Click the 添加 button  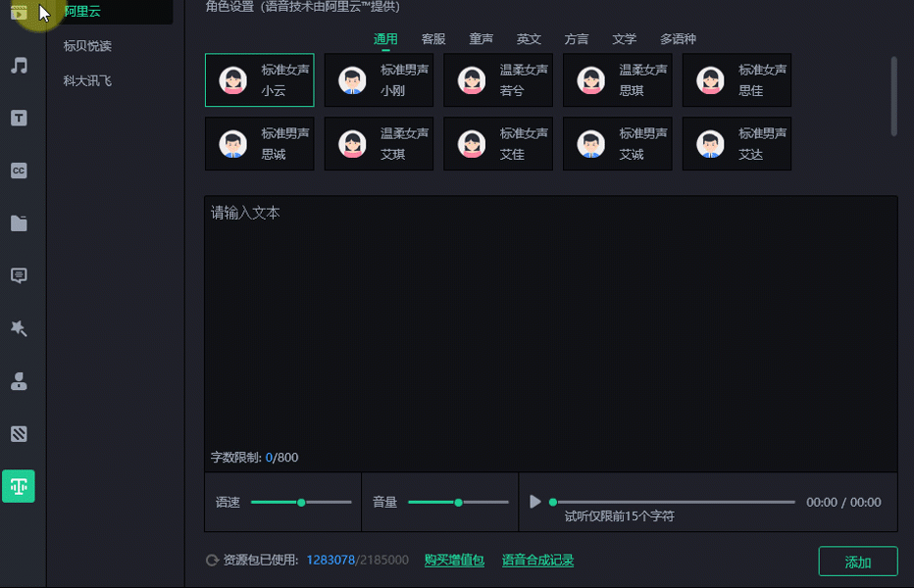pos(857,562)
